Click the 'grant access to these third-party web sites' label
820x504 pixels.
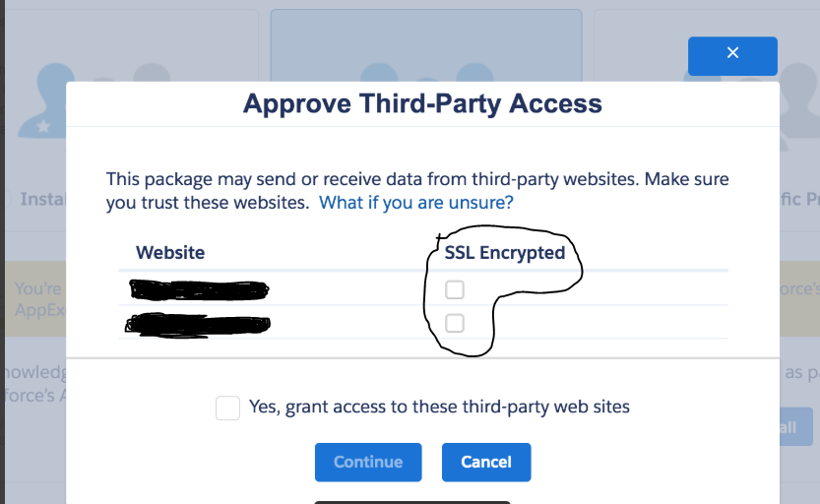point(439,407)
